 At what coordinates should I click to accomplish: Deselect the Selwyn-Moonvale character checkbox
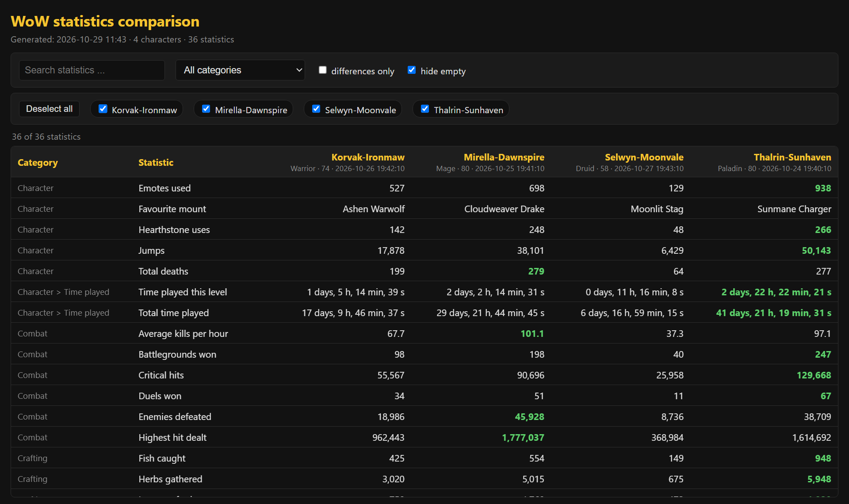[x=316, y=109]
